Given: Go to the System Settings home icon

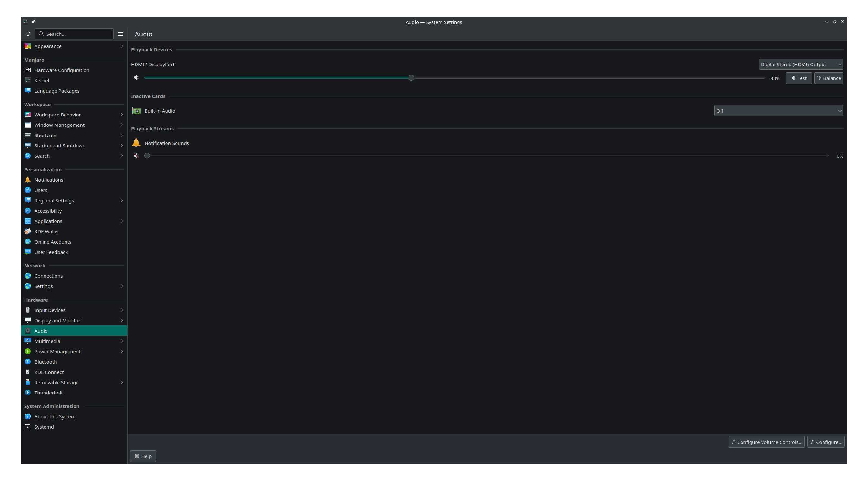Looking at the screenshot, I should coord(28,34).
